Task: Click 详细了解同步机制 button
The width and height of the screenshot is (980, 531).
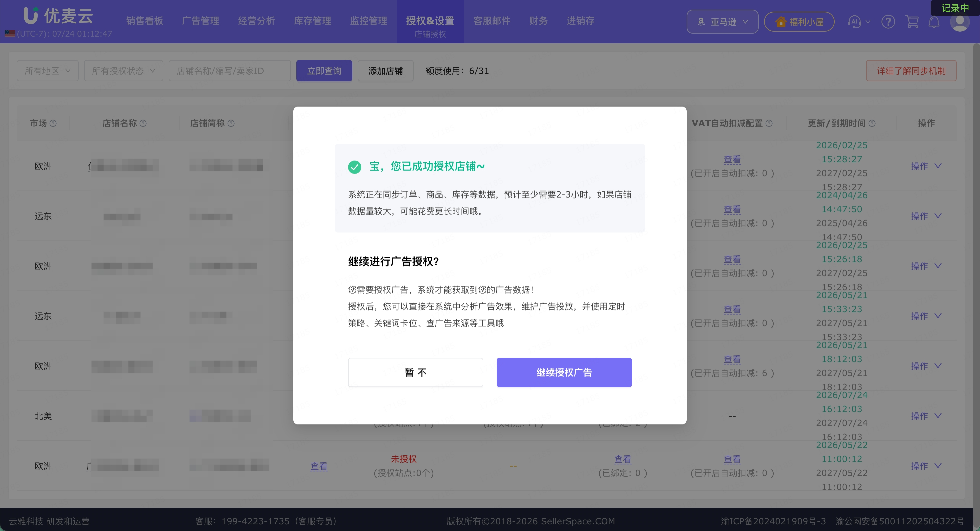Action: [911, 71]
